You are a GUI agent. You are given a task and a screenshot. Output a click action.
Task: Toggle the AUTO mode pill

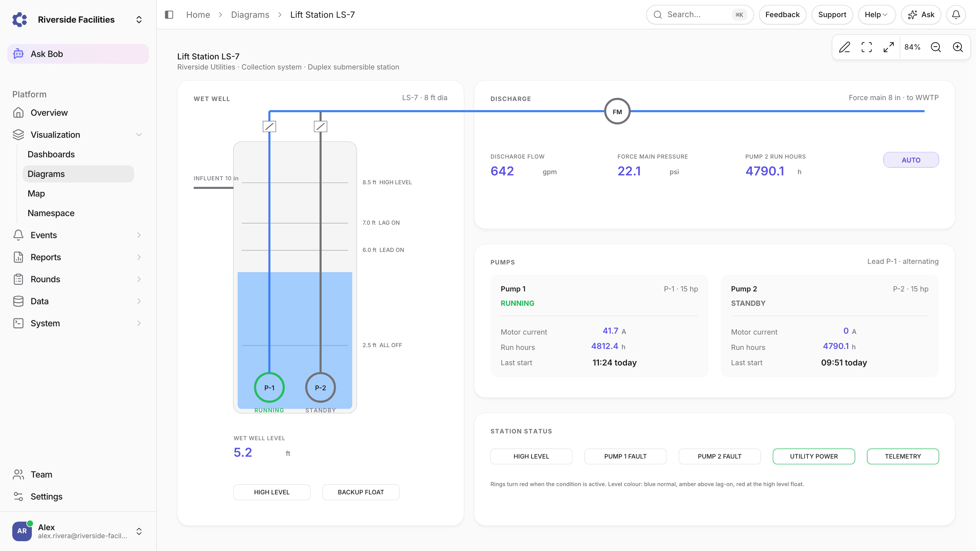(x=911, y=160)
